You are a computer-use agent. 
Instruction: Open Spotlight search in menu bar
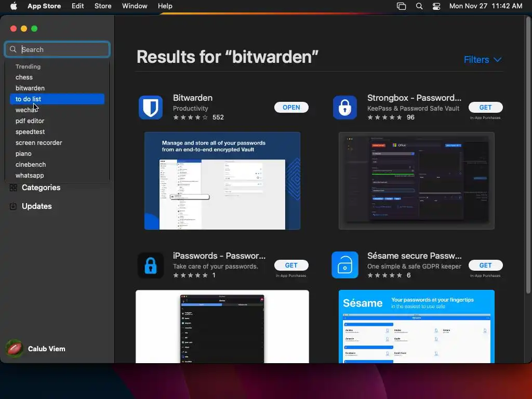[x=419, y=6]
